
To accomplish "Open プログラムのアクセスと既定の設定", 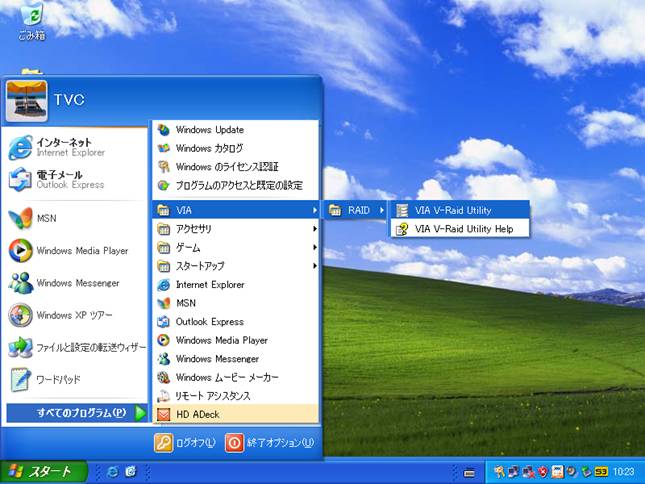I will pos(235,185).
